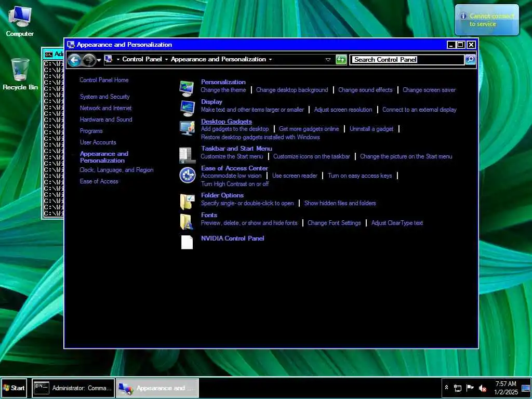Open the network tray icon
Screen dimensions: 532x399
pos(458,388)
